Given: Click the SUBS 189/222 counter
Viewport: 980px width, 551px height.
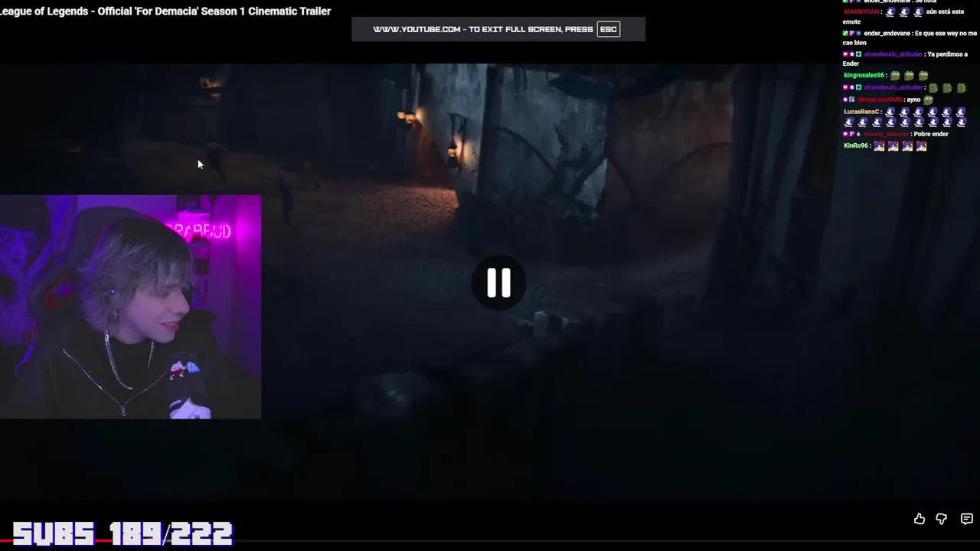Looking at the screenshot, I should (122, 533).
